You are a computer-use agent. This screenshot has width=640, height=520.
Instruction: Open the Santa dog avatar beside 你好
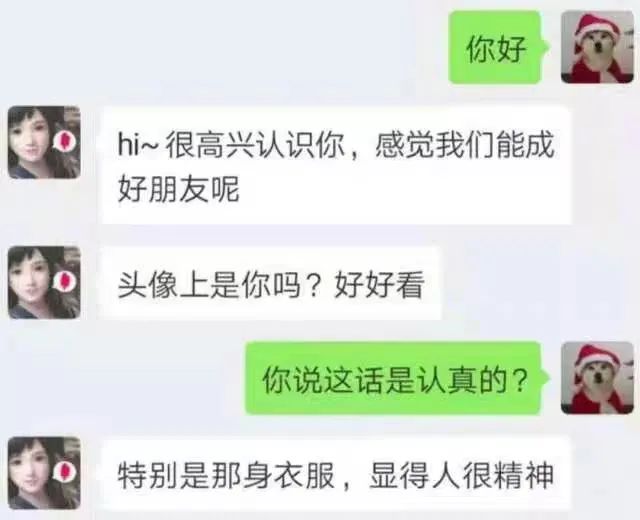coord(598,47)
